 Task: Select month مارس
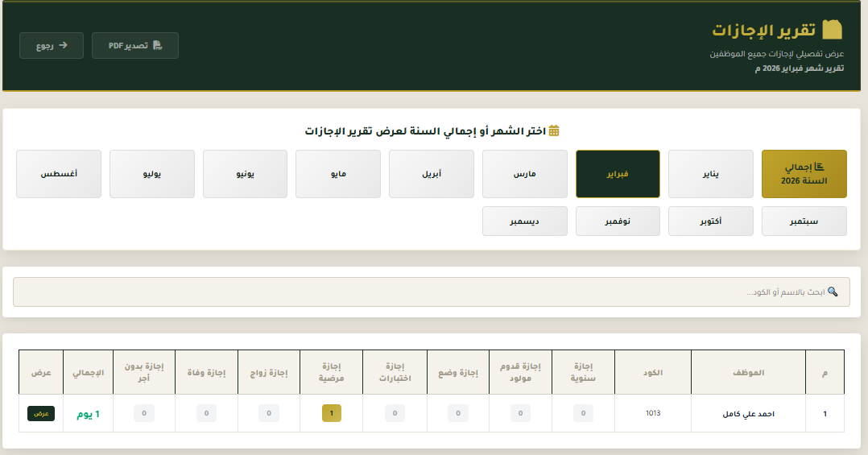coord(525,174)
